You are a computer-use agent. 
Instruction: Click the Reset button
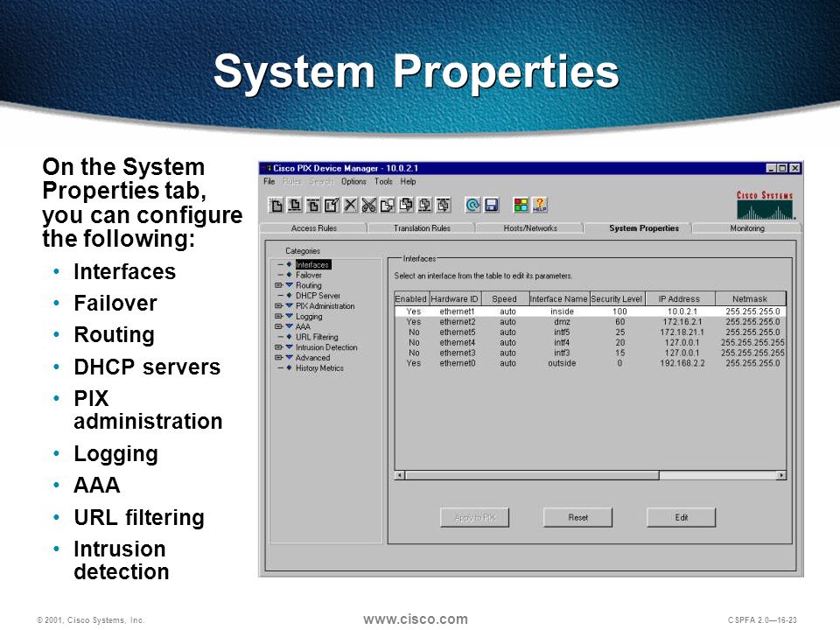pyautogui.click(x=578, y=517)
